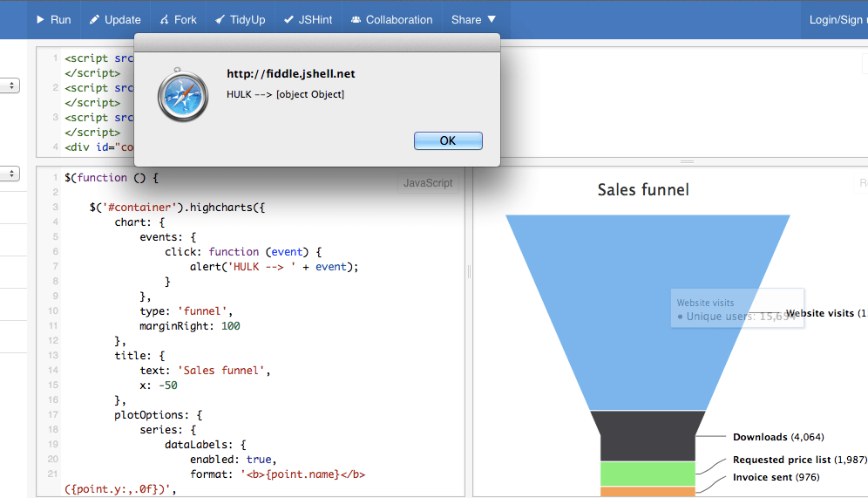Click the code line enabled: true,
Image resolution: width=868 pixels, height=498 pixels.
click(233, 460)
